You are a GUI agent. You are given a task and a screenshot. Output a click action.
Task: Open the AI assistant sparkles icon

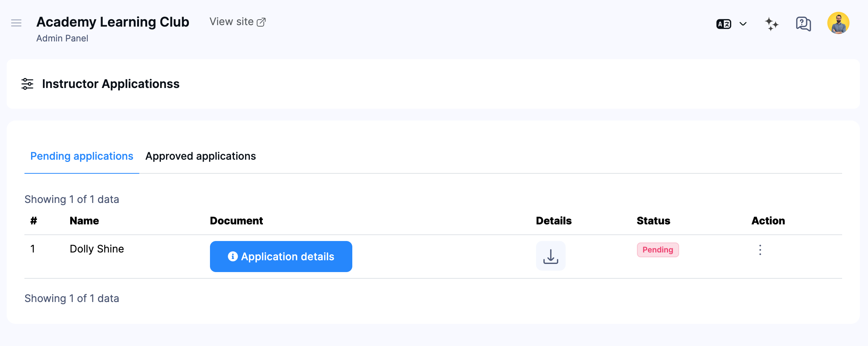771,23
